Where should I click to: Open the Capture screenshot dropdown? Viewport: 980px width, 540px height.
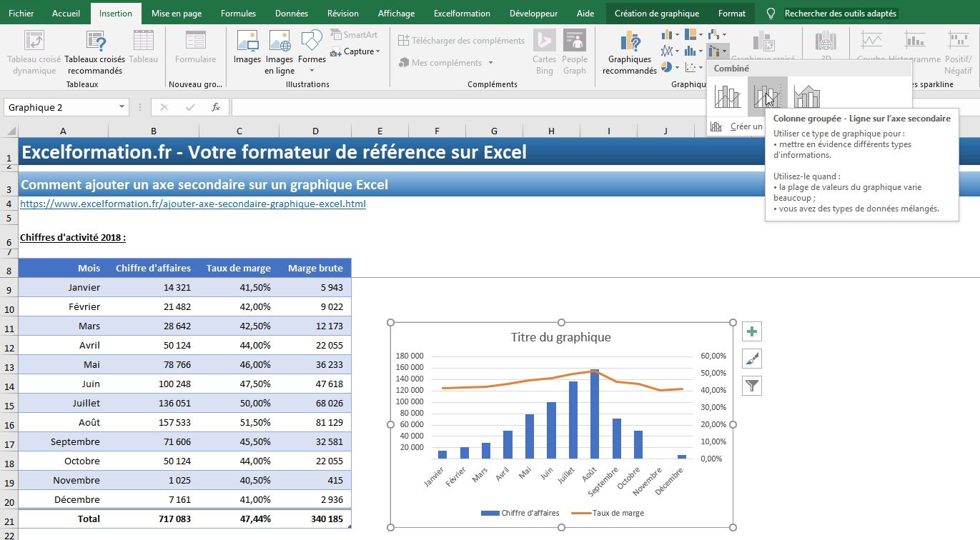tap(355, 51)
